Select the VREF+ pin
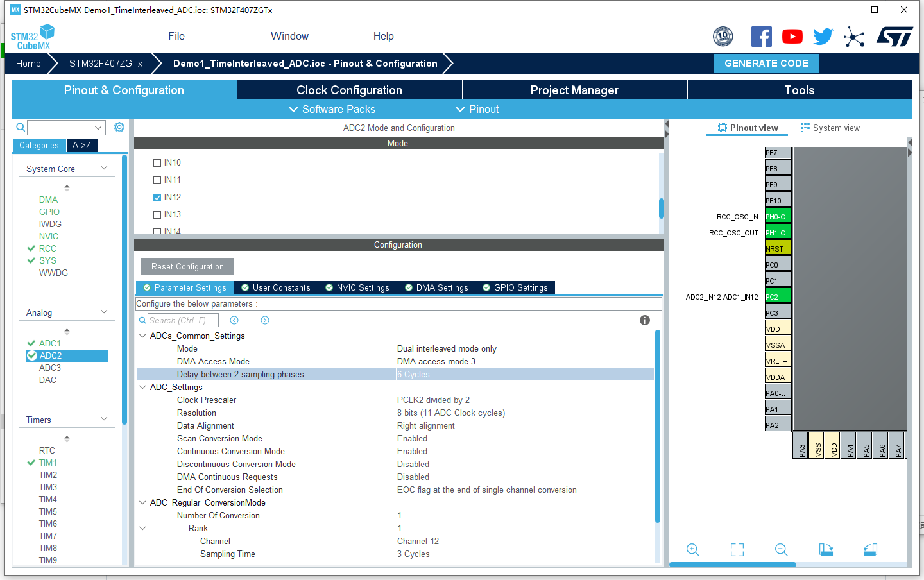The width and height of the screenshot is (924, 580). pos(778,361)
